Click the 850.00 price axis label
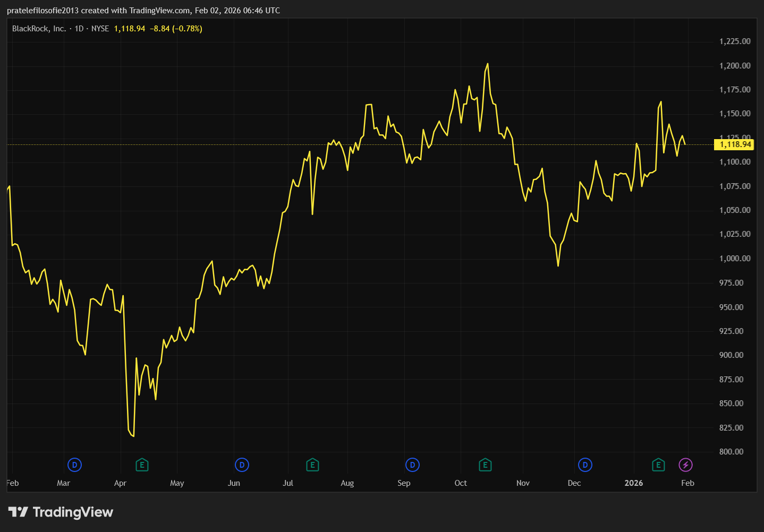This screenshot has width=764, height=532. point(731,404)
